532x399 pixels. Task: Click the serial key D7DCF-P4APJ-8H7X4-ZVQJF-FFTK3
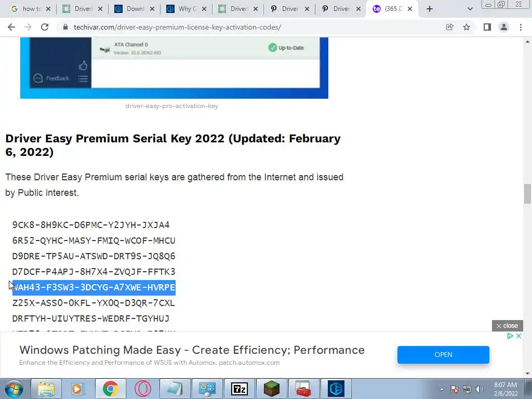click(94, 272)
